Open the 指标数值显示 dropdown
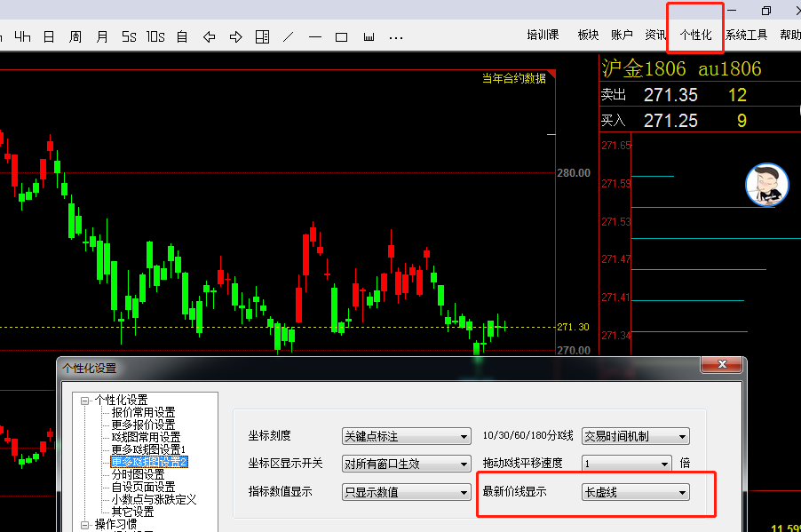Image resolution: width=801 pixels, height=532 pixels. click(x=406, y=492)
